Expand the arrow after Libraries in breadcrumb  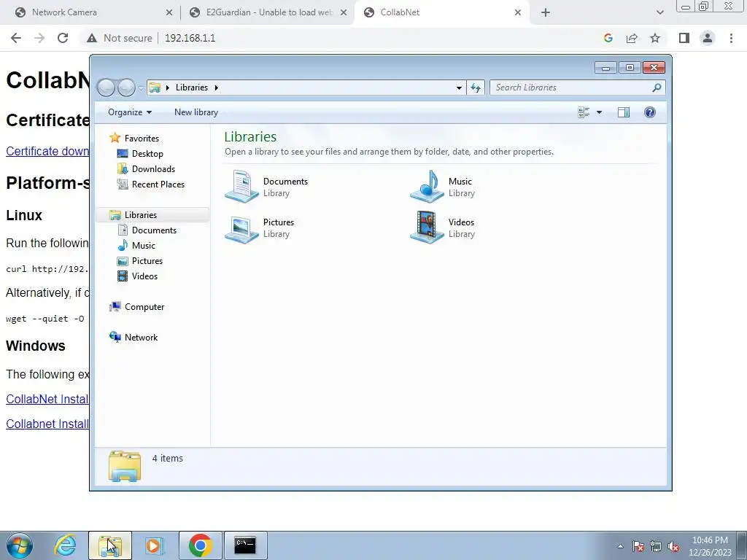click(216, 87)
